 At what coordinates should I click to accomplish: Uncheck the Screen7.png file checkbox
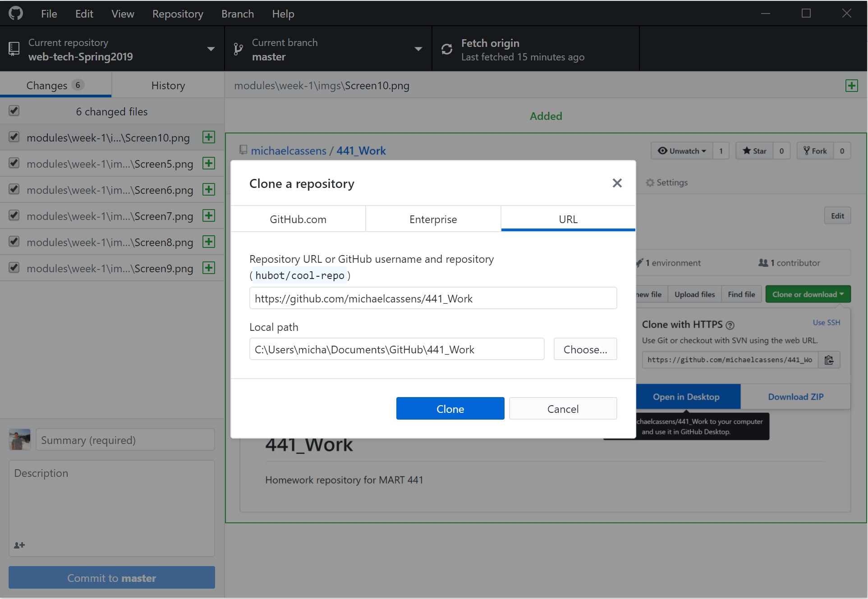(x=14, y=215)
